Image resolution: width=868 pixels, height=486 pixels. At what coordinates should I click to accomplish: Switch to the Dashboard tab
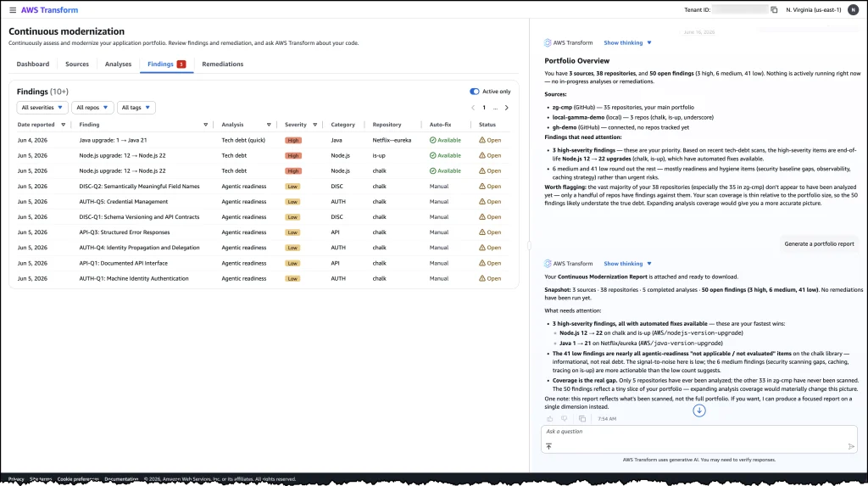point(33,64)
